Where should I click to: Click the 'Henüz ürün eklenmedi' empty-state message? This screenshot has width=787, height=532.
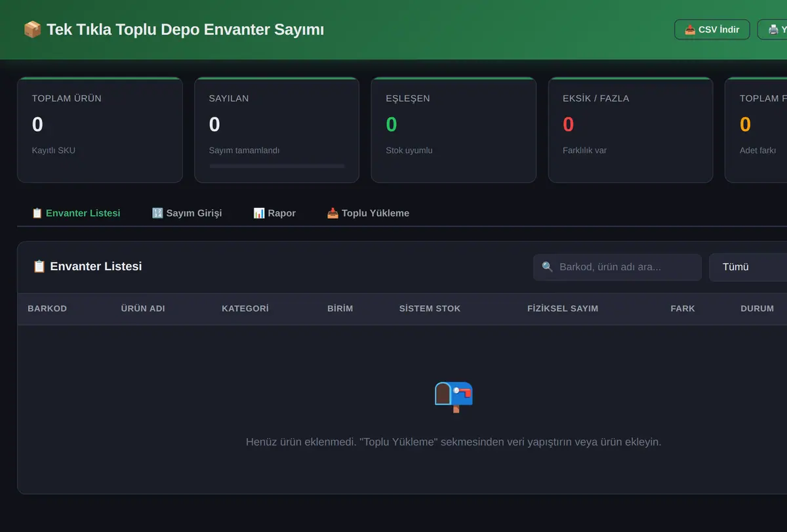454,442
